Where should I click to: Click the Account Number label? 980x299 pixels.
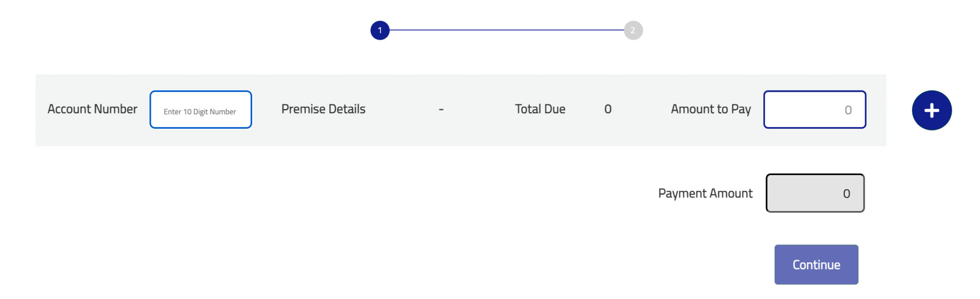[92, 109]
